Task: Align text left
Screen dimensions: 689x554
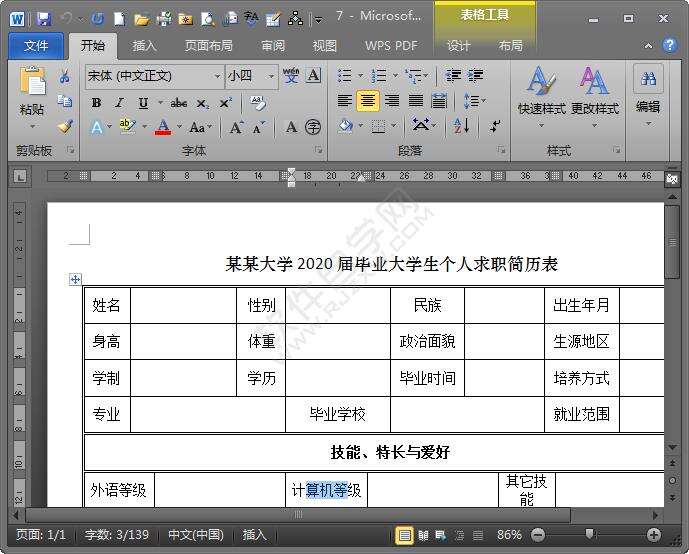Action: coord(345,101)
